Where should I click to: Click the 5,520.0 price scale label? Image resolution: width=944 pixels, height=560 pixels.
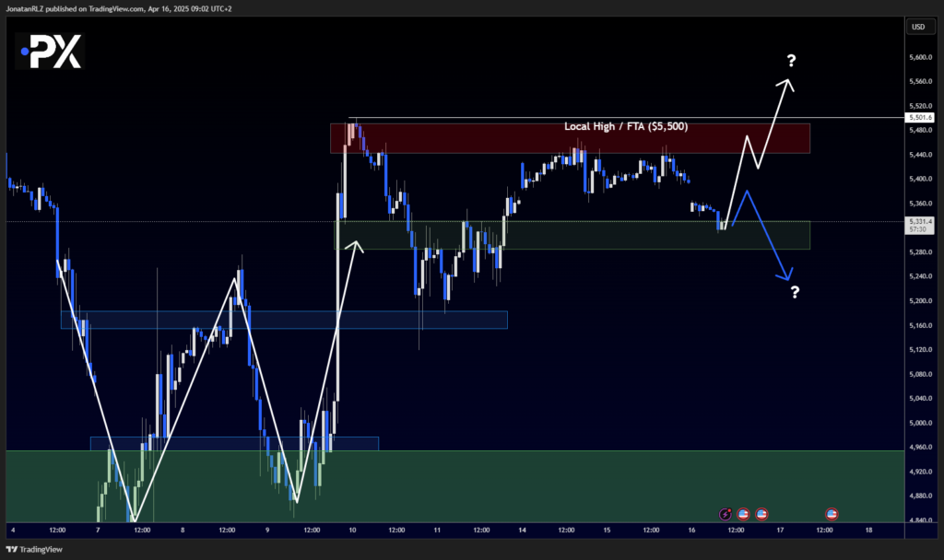[x=921, y=107]
